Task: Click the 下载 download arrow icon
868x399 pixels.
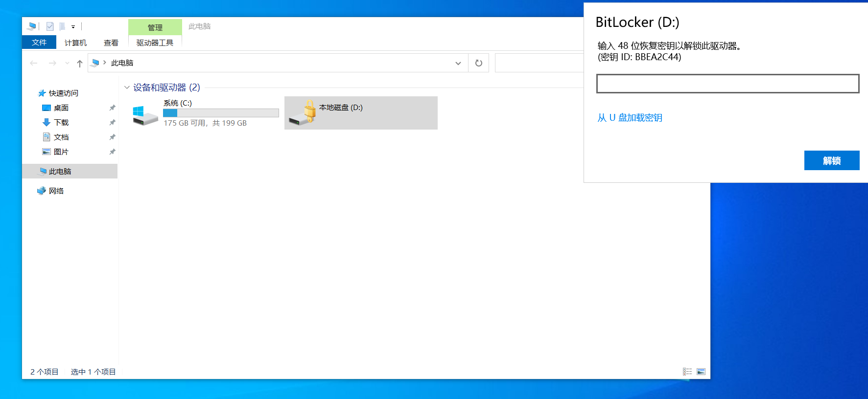Action: (x=47, y=122)
